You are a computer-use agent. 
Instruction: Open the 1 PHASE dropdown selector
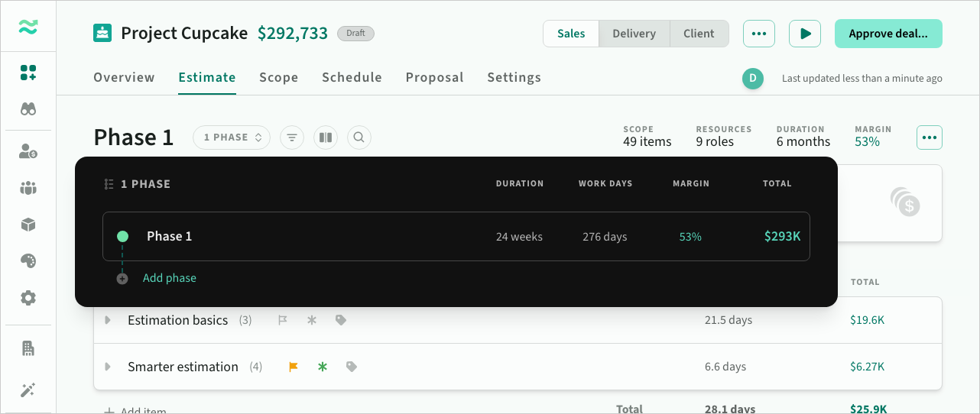pos(232,137)
